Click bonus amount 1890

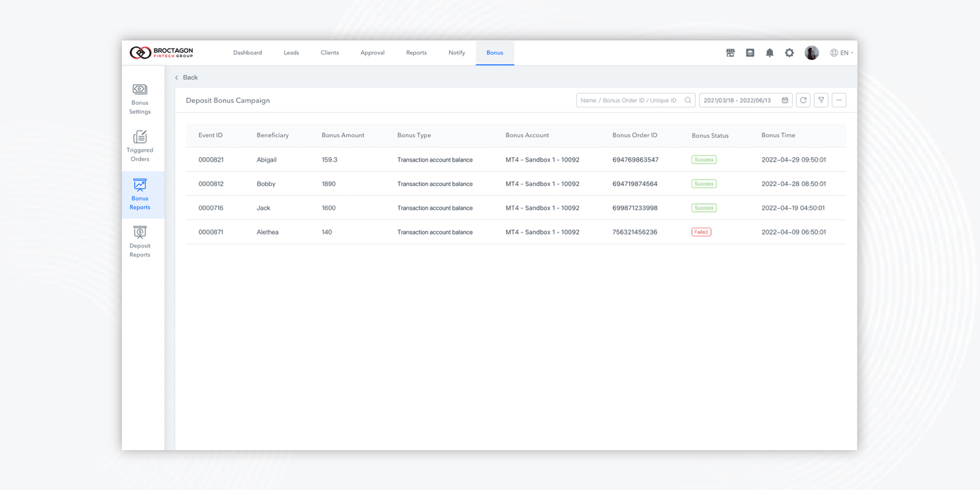pyautogui.click(x=329, y=184)
